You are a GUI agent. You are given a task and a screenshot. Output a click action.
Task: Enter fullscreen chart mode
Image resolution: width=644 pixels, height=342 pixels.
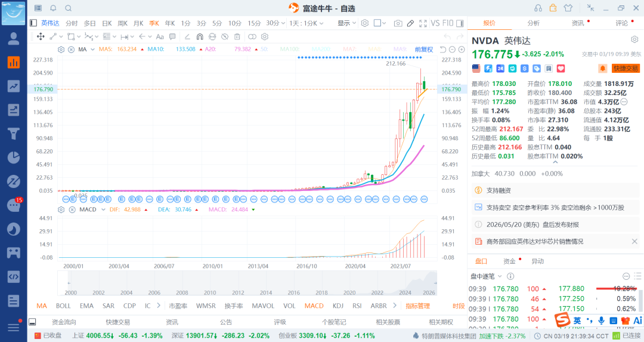[423, 23]
